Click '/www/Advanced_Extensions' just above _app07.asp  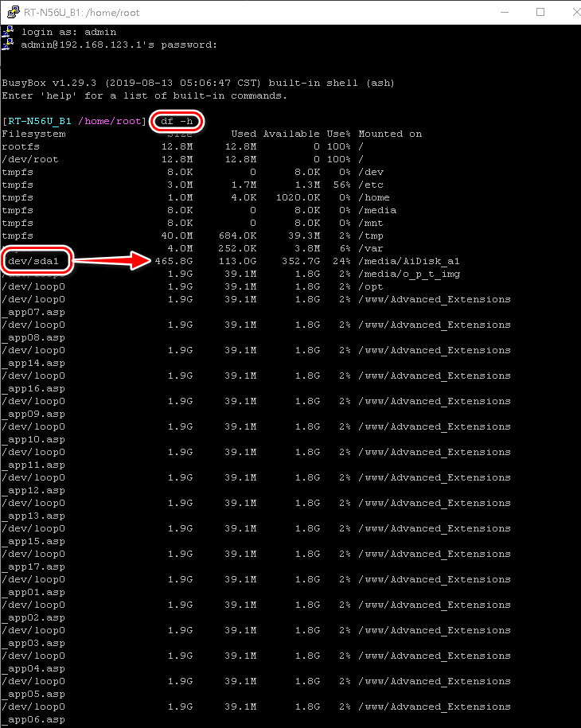click(435, 299)
